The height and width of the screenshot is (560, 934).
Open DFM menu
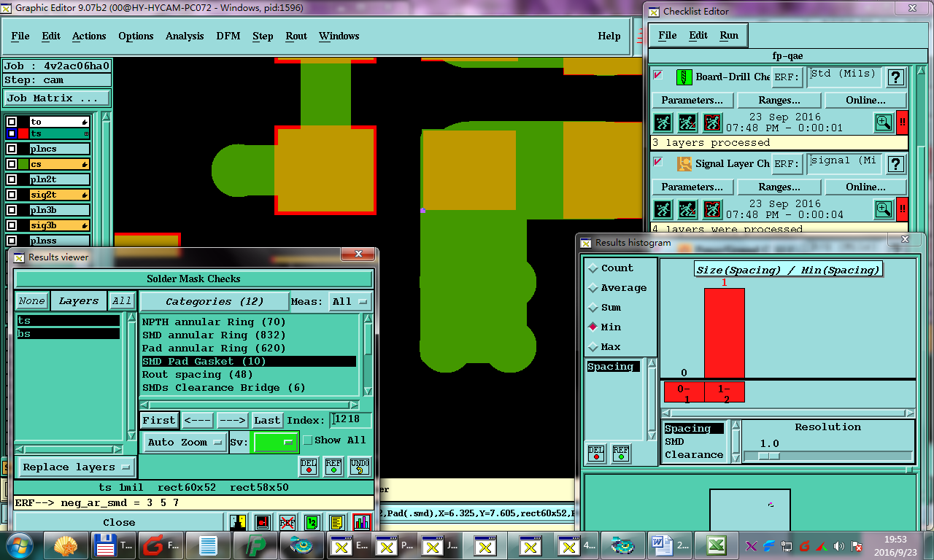click(x=228, y=36)
